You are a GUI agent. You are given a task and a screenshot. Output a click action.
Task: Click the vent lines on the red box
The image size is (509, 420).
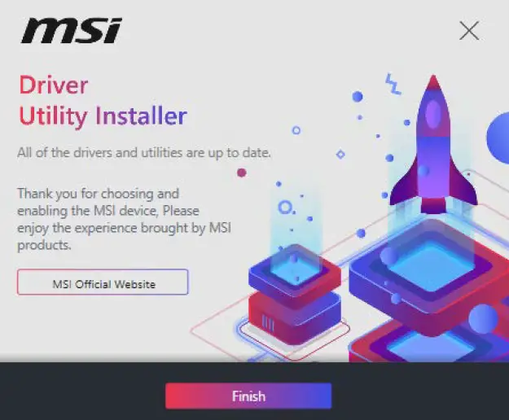pyautogui.click(x=268, y=323)
